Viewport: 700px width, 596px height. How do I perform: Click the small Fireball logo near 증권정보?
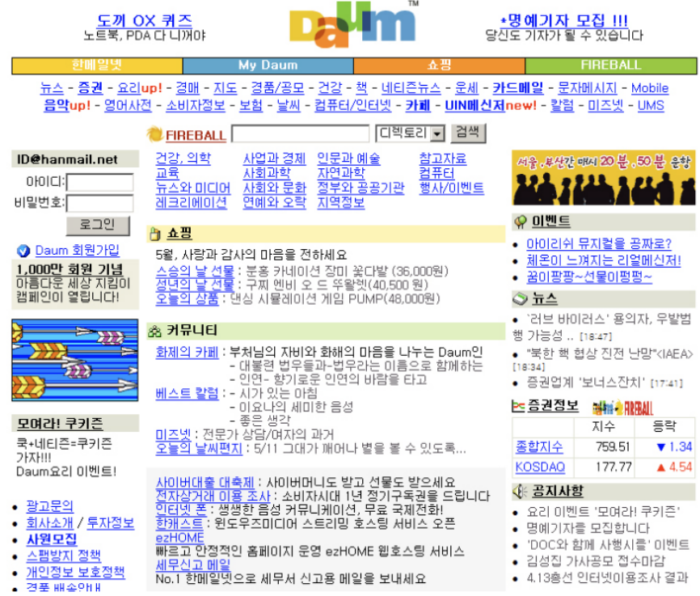(x=622, y=408)
